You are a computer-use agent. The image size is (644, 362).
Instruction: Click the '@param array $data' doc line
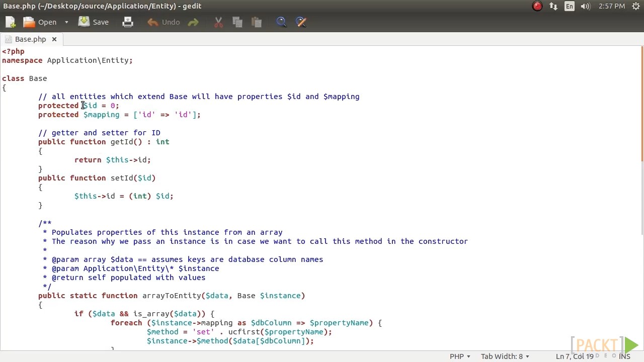[183, 259]
